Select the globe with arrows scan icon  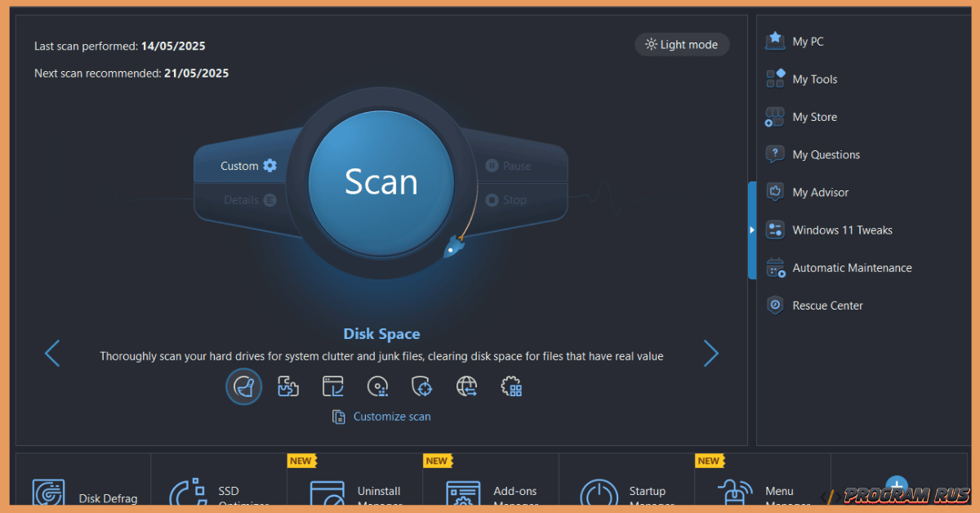[466, 386]
